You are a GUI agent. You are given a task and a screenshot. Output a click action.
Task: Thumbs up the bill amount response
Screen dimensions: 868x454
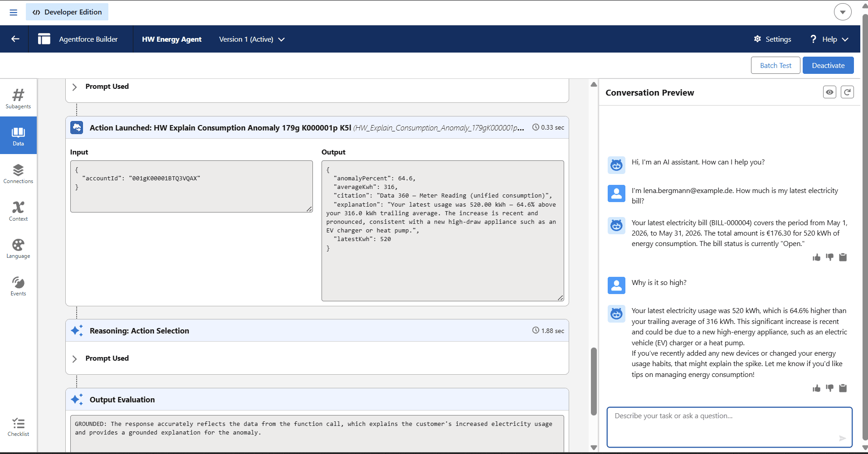pyautogui.click(x=816, y=257)
